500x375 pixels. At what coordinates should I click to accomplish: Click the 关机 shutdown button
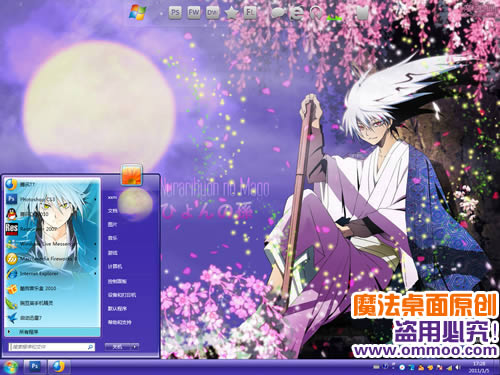pos(118,347)
